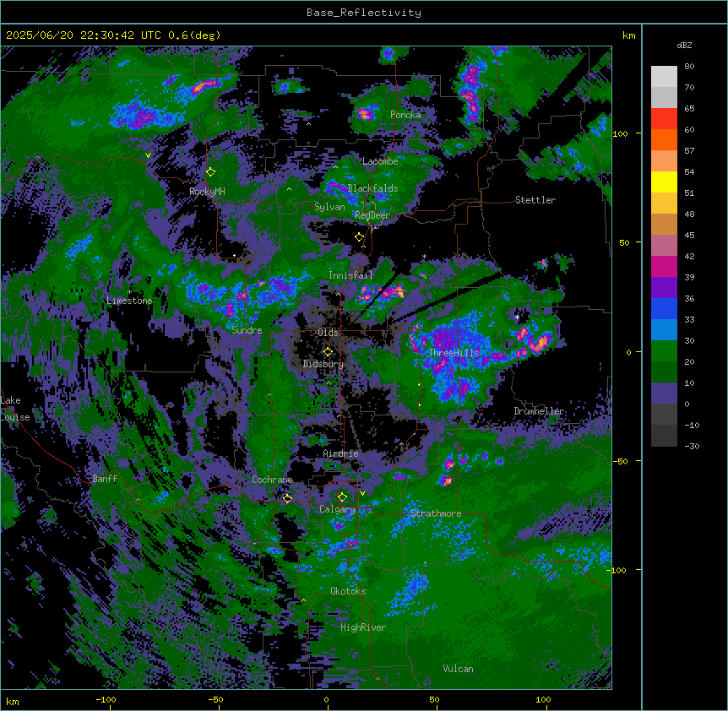The width and height of the screenshot is (728, 711).
Task: Click the yellow diamond marker below Cochrane
Action: 287,498
